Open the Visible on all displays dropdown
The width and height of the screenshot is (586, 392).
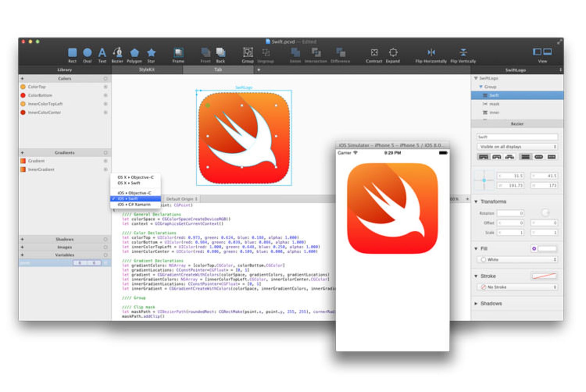pyautogui.click(x=516, y=147)
